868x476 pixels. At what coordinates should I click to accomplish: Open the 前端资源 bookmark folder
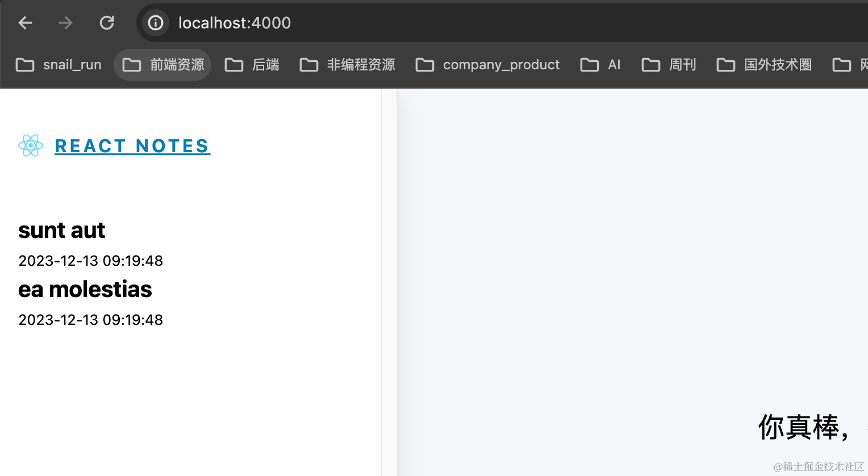163,65
